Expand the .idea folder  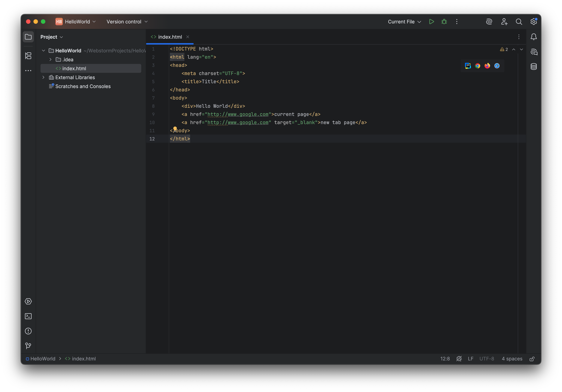[51, 59]
